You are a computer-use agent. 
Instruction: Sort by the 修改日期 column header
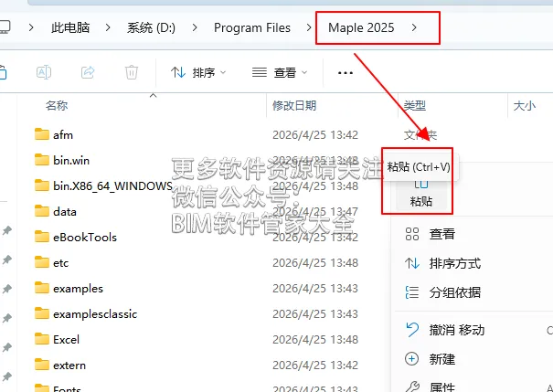[294, 105]
